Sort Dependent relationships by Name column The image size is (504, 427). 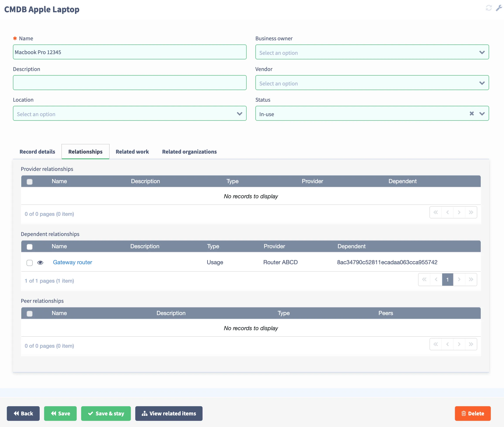point(59,246)
